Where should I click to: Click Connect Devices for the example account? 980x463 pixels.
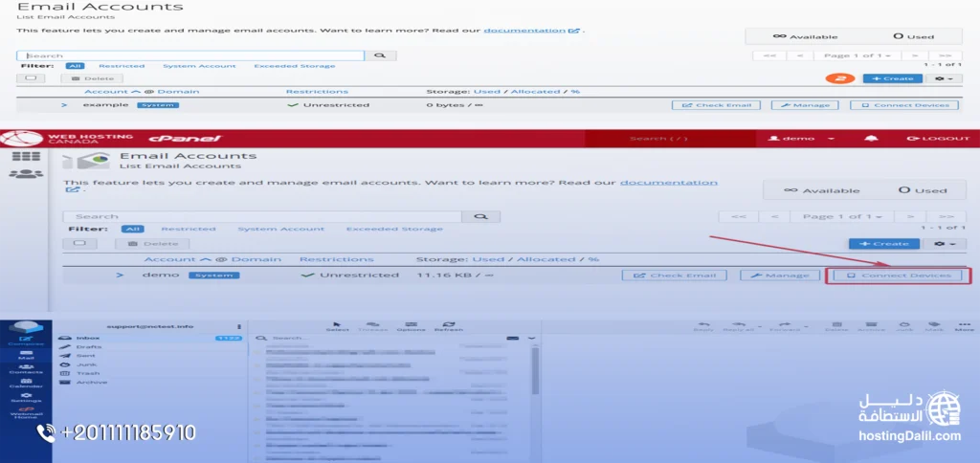[x=904, y=105]
